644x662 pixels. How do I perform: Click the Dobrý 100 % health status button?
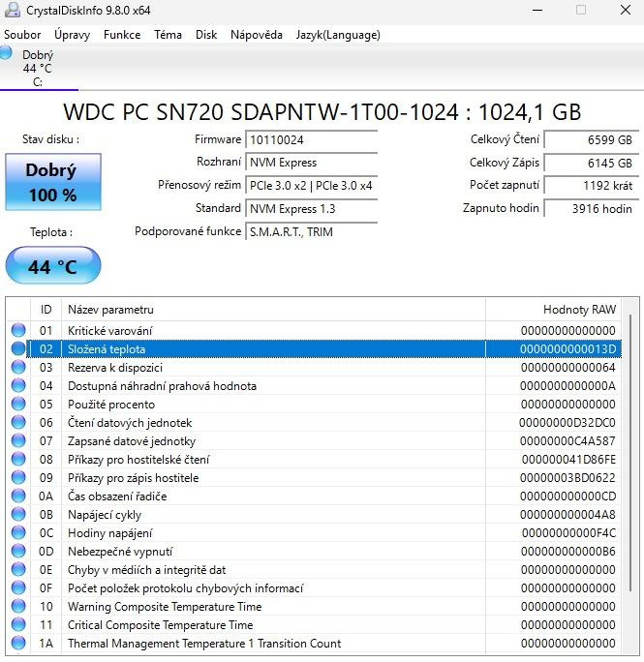pos(53,182)
